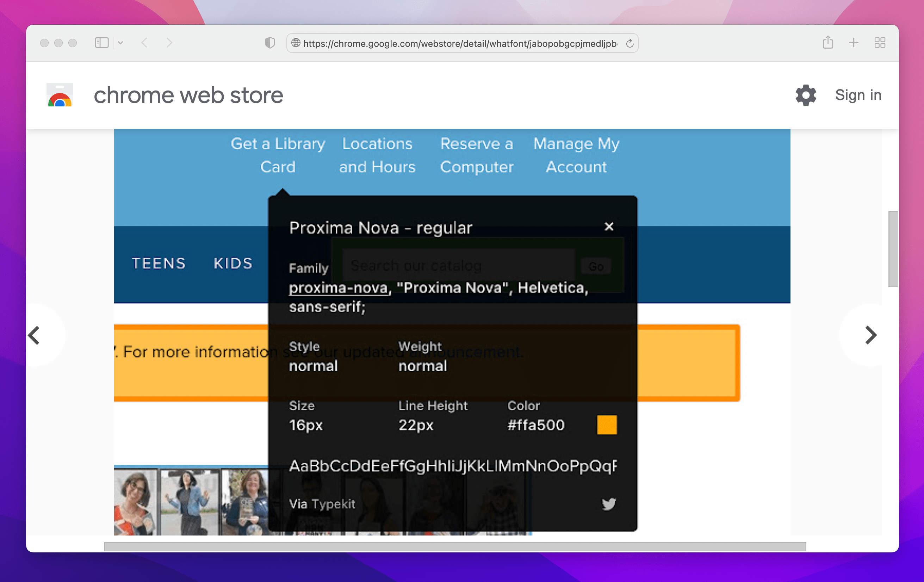Viewport: 924px width, 582px height.
Task: Click the Twitter bird in the WhatFont panel
Action: 609,504
